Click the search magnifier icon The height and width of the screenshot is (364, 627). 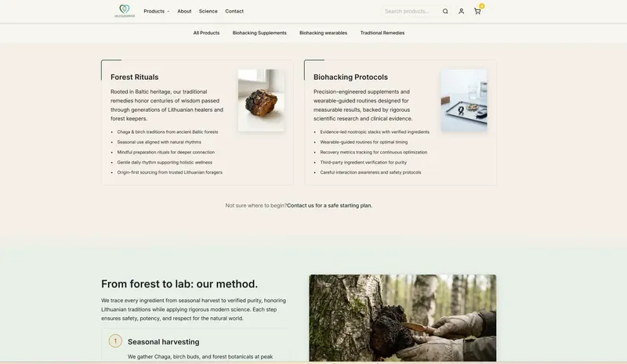point(445,11)
